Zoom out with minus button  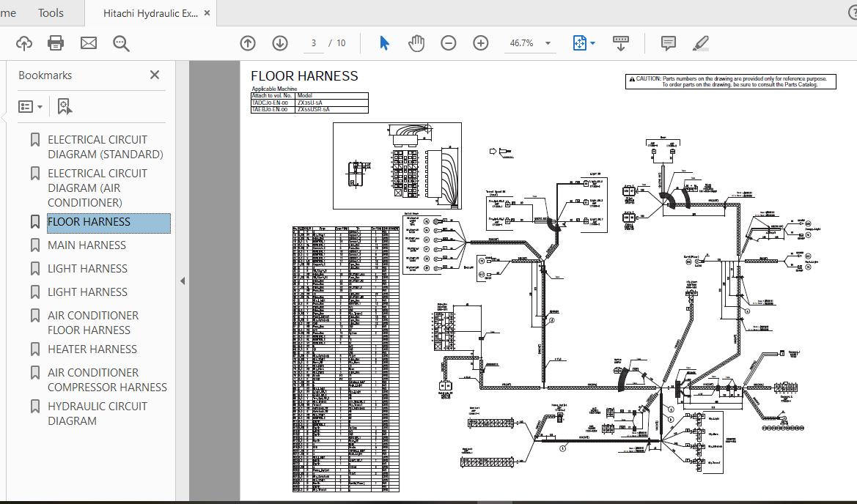point(448,43)
